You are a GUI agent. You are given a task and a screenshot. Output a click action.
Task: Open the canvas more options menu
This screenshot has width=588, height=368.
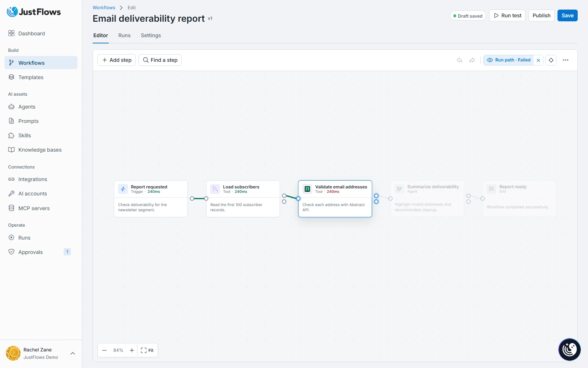566,60
